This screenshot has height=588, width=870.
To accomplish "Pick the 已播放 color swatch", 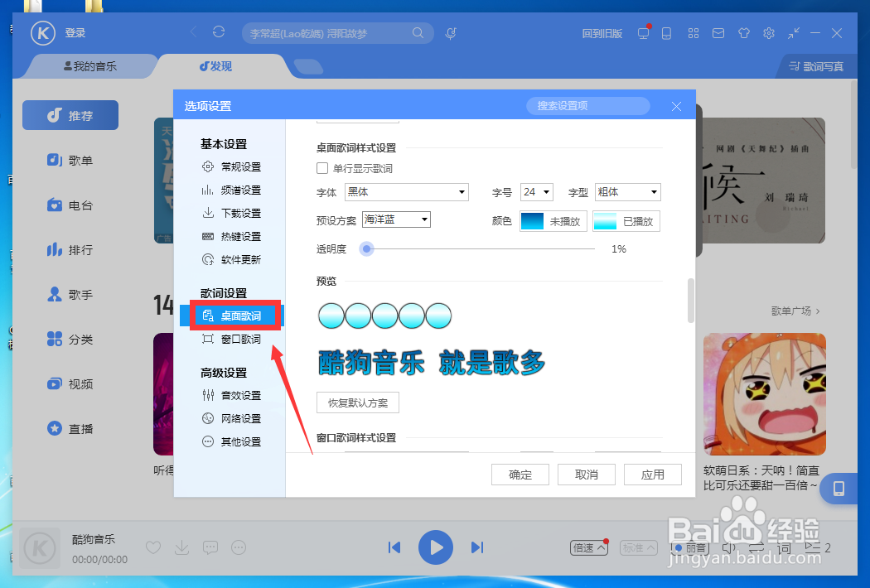I will [x=626, y=221].
